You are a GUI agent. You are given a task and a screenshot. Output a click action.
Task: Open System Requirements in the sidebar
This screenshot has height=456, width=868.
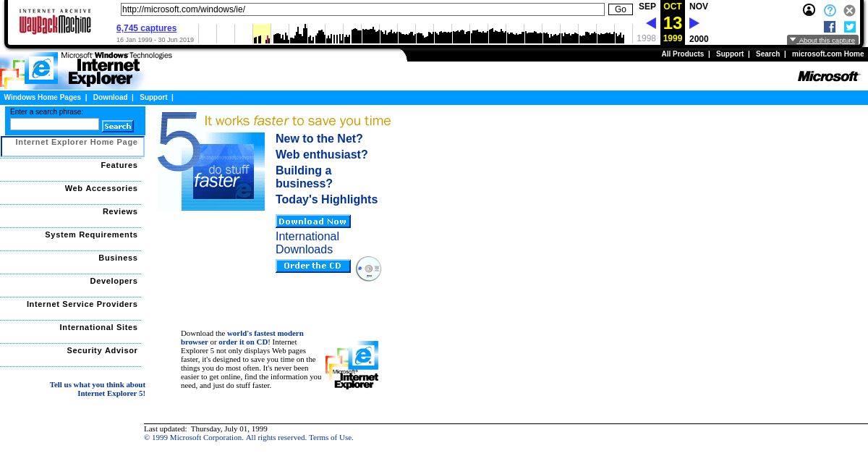91,235
